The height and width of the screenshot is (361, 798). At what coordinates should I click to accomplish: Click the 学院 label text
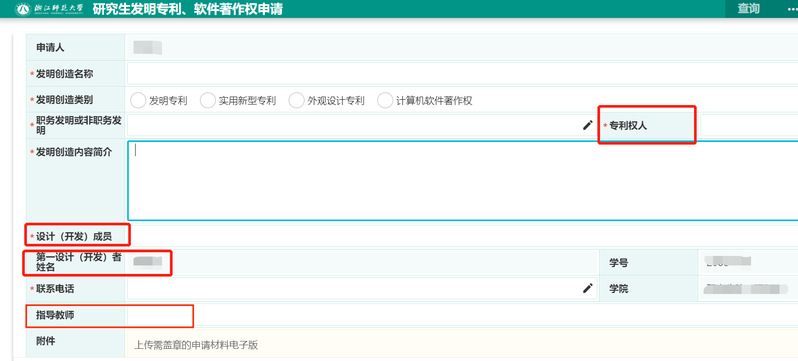click(x=618, y=289)
